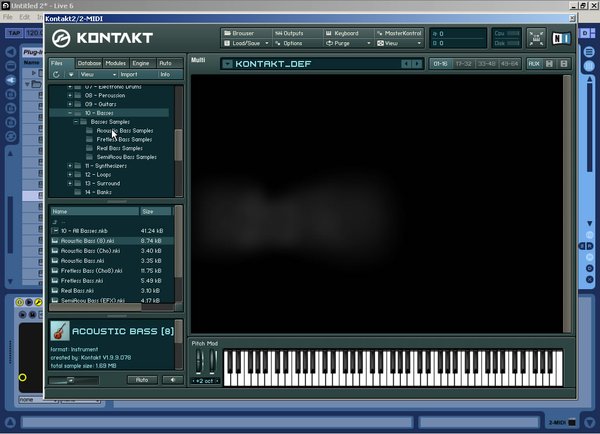The image size is (600, 434).
Task: Collapse the Basses Samples folder
Action: [x=76, y=122]
